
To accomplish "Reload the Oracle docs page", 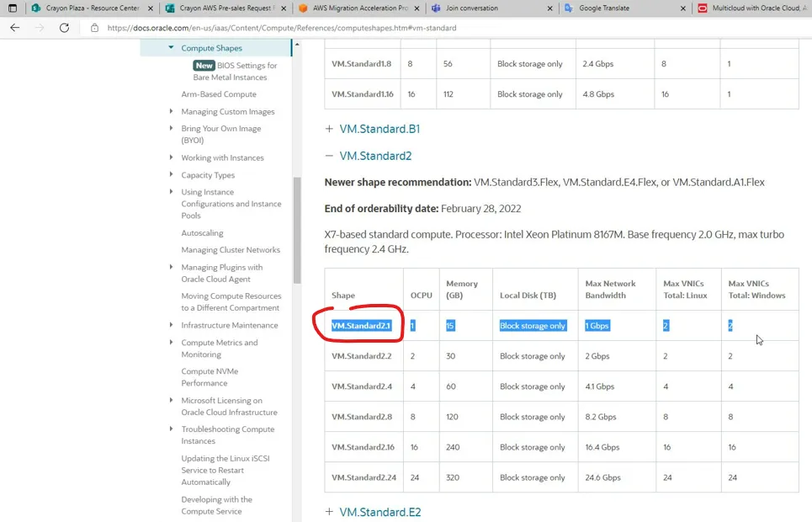I will coord(64,28).
